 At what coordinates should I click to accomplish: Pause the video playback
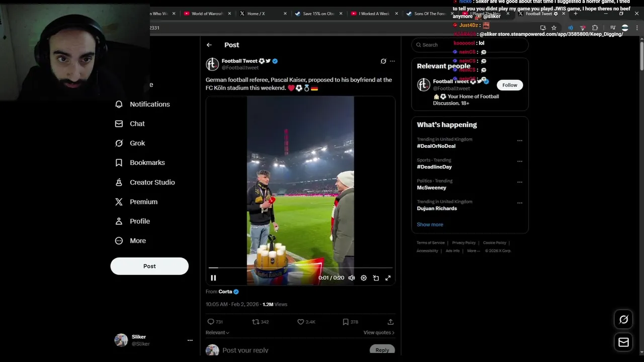[213, 278]
